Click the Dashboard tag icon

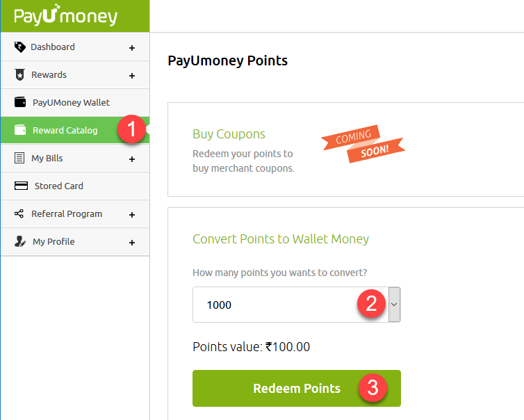tap(19, 47)
